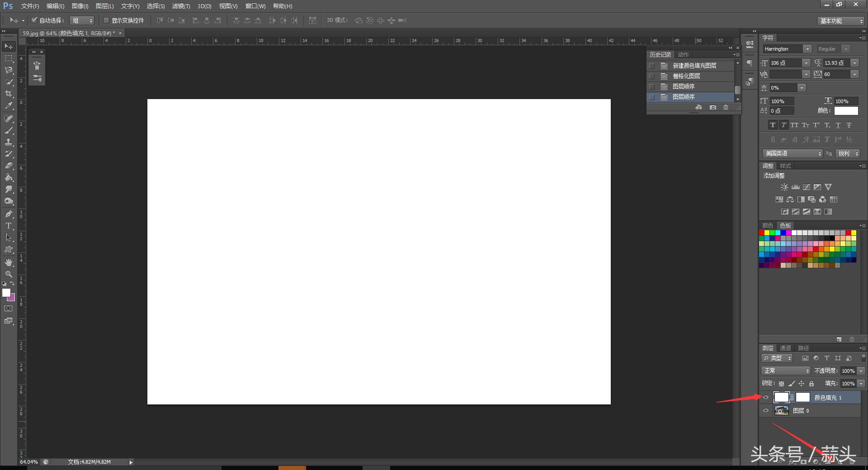
Task: Select the Crop tool in the toolbar
Action: click(9, 94)
